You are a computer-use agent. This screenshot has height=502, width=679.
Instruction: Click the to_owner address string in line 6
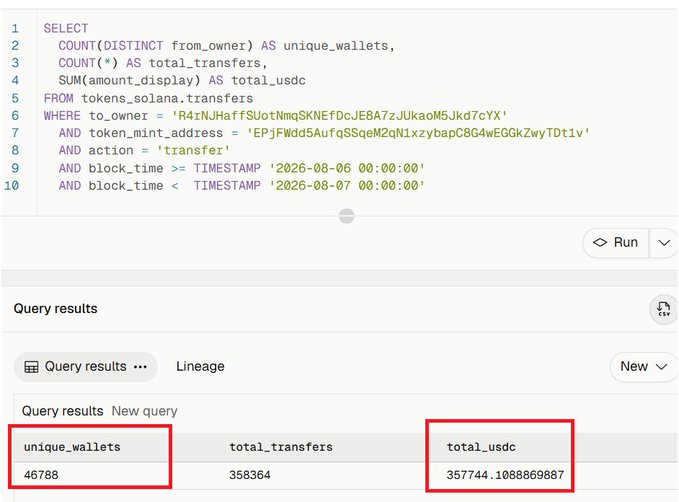pyautogui.click(x=339, y=116)
